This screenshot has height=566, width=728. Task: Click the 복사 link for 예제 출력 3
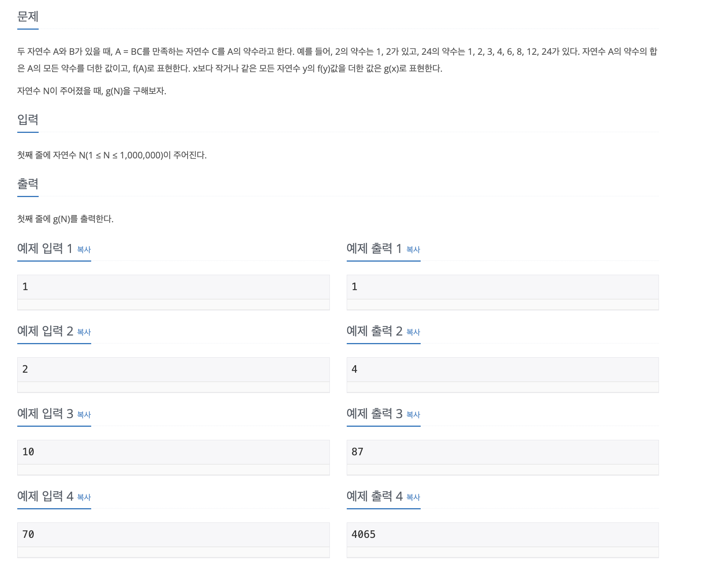(x=413, y=415)
